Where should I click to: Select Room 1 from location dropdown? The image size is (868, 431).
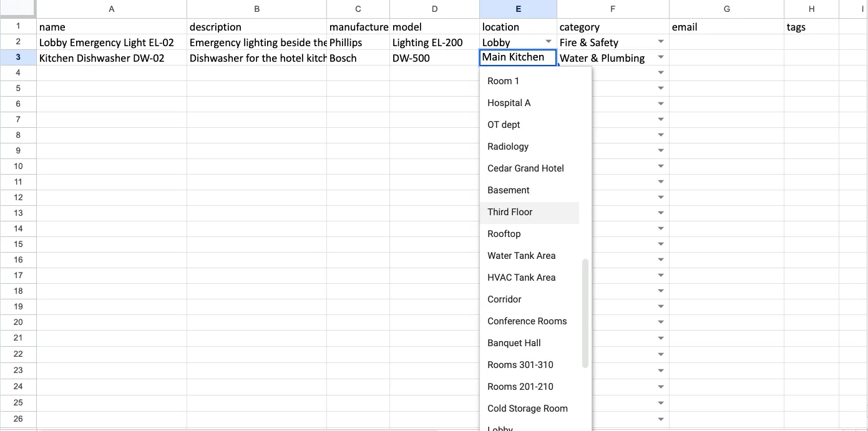[530, 81]
